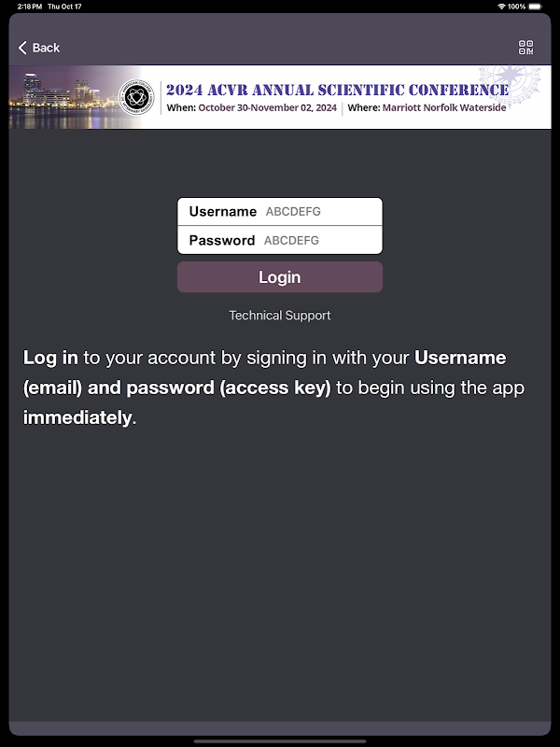Click the Log in instructions paragraph
Image resolution: width=560 pixels, height=747 pixels.
click(273, 388)
